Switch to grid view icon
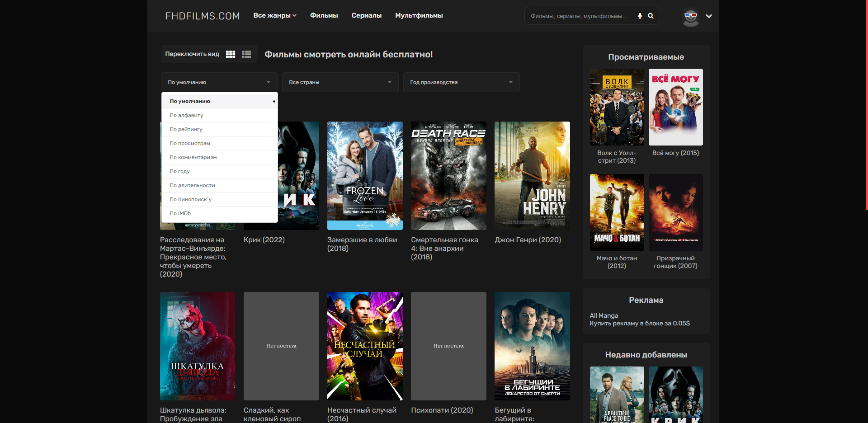This screenshot has width=868, height=423. pyautogui.click(x=231, y=54)
